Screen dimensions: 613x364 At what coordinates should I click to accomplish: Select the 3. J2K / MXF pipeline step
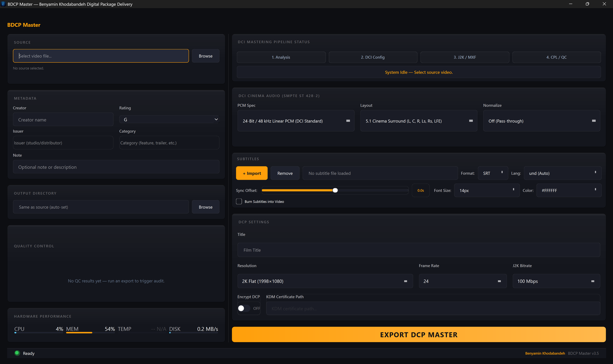[465, 57]
